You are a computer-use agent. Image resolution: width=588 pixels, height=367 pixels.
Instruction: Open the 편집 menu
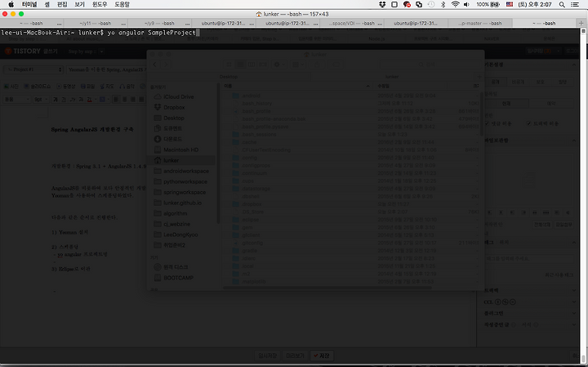pos(62,5)
